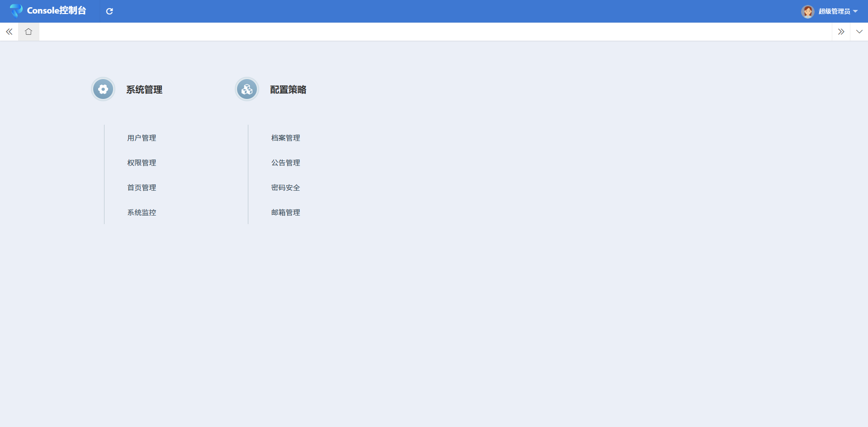Click the 系统管理 heading
The height and width of the screenshot is (427, 868).
144,89
